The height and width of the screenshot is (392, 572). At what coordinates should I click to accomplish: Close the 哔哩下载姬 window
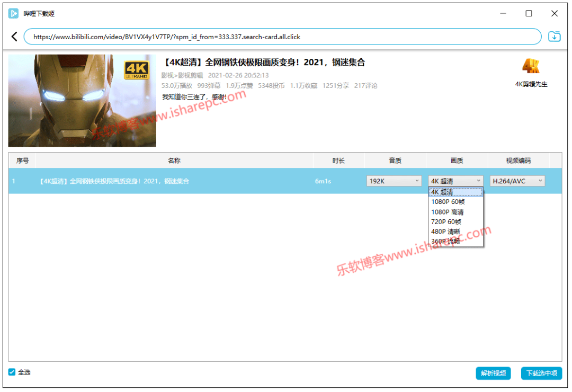(x=554, y=13)
